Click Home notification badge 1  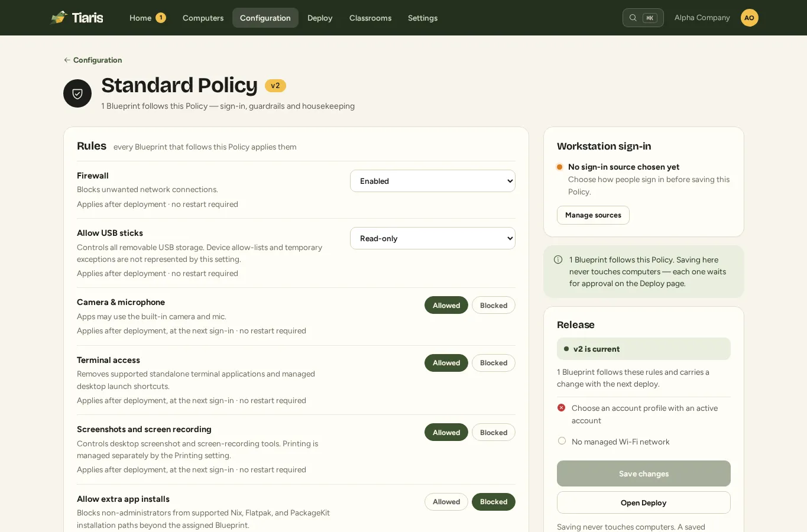[160, 18]
